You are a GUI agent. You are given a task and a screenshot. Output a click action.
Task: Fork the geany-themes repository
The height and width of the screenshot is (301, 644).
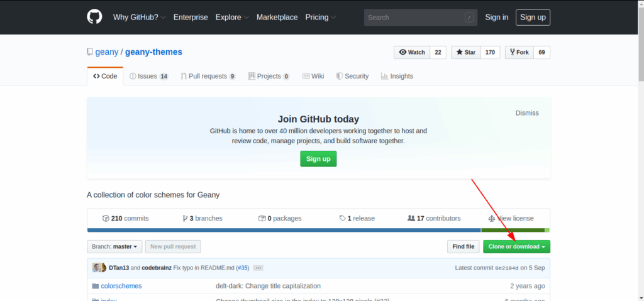pos(519,52)
